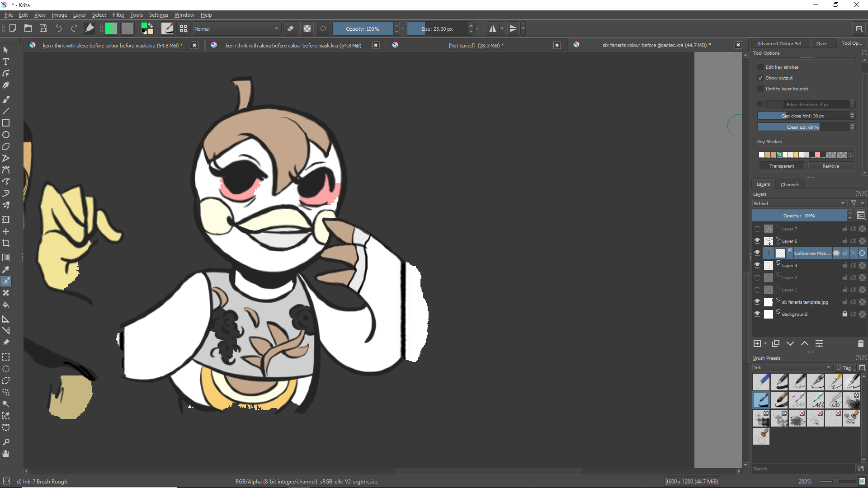Screen dimensions: 868x488
Task: Open the layer filter funnel dropdown
Action: click(x=857, y=203)
